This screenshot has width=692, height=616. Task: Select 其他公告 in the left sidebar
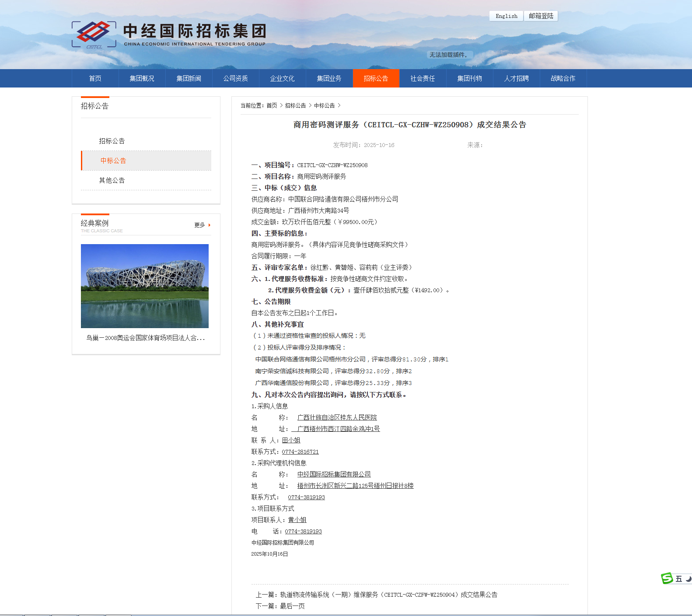click(x=112, y=180)
